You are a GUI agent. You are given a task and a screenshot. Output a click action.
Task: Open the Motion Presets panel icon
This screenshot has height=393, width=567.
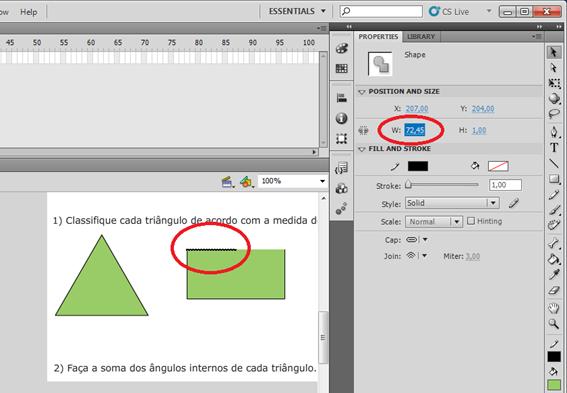[x=342, y=209]
